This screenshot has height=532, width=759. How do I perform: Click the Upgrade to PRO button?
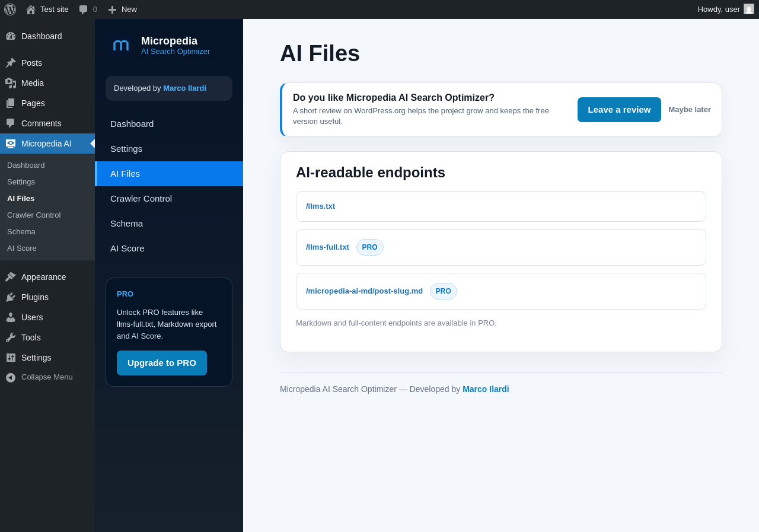pyautogui.click(x=162, y=363)
